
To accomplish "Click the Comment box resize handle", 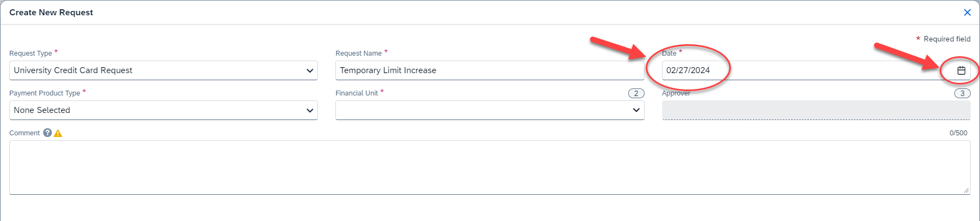I will pos(966,190).
